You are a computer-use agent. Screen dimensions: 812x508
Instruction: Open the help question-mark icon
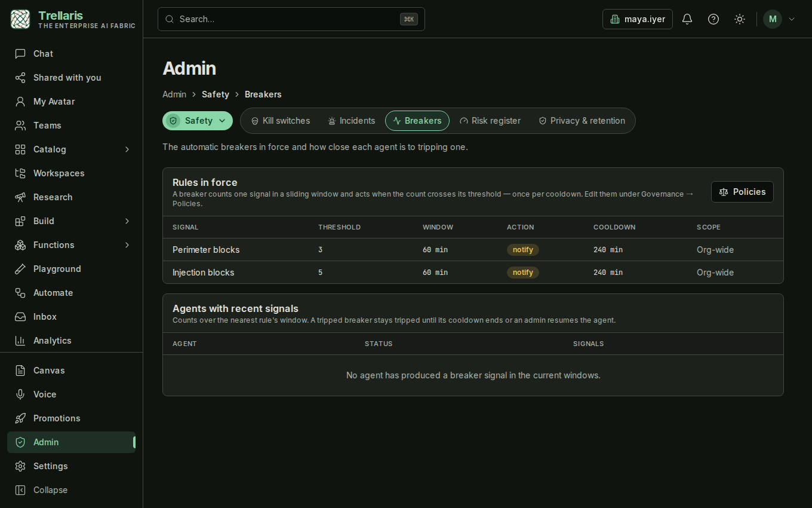[x=713, y=19]
